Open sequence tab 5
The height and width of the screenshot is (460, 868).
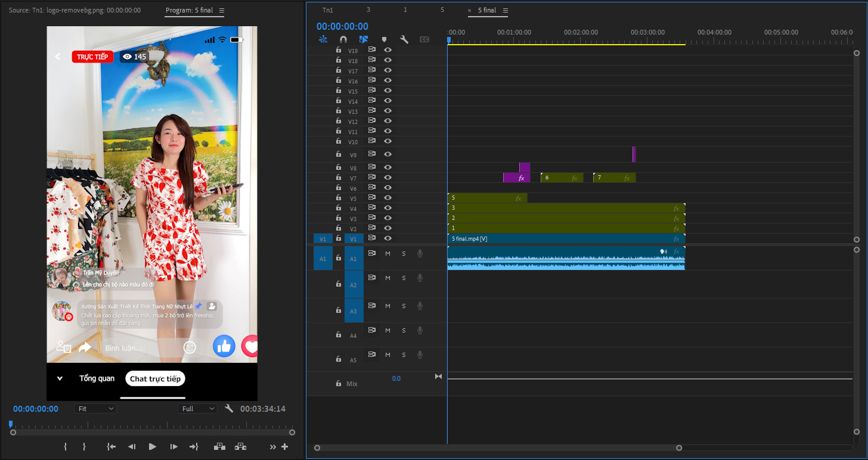click(442, 10)
